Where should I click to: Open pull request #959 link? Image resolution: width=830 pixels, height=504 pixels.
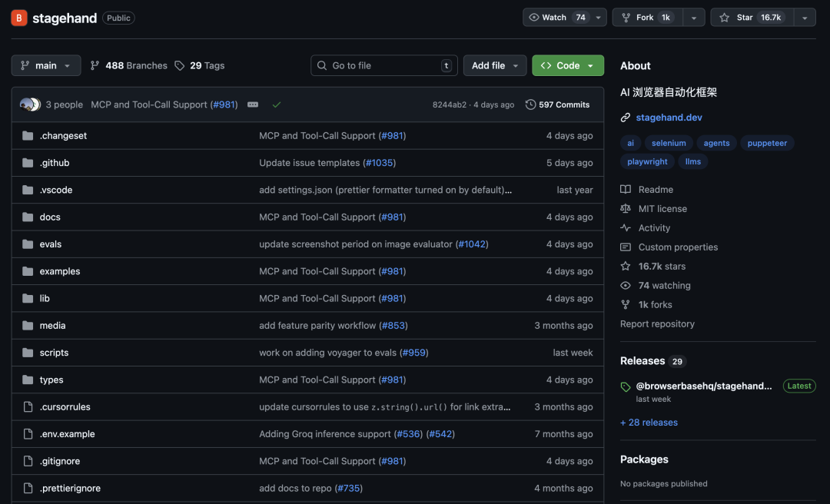click(x=414, y=353)
